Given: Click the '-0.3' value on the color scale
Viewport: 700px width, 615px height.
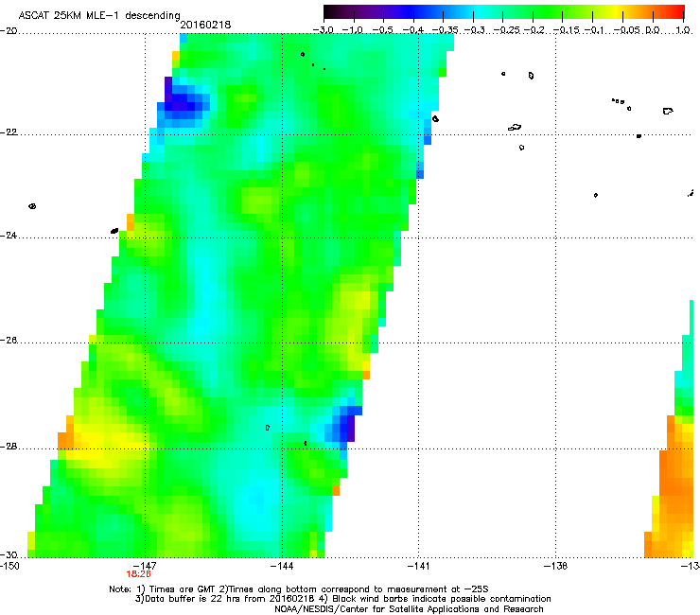Looking at the screenshot, I should [474, 30].
